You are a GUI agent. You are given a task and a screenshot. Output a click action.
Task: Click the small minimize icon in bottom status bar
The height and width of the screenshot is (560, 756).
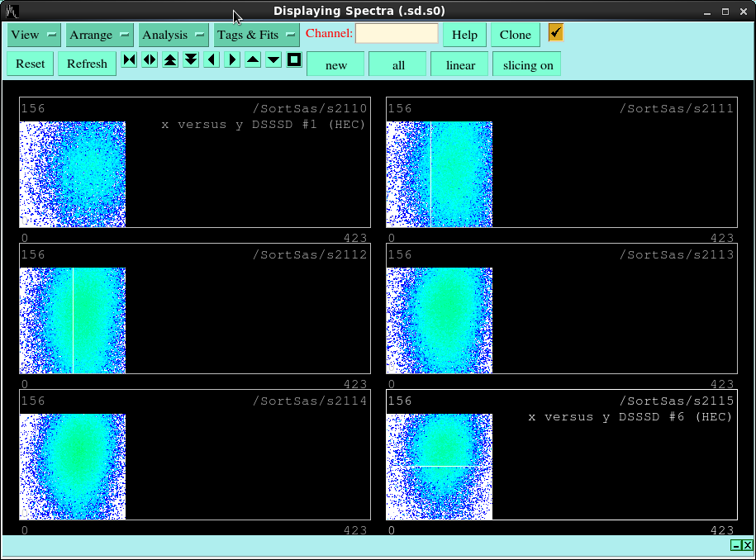[735, 545]
